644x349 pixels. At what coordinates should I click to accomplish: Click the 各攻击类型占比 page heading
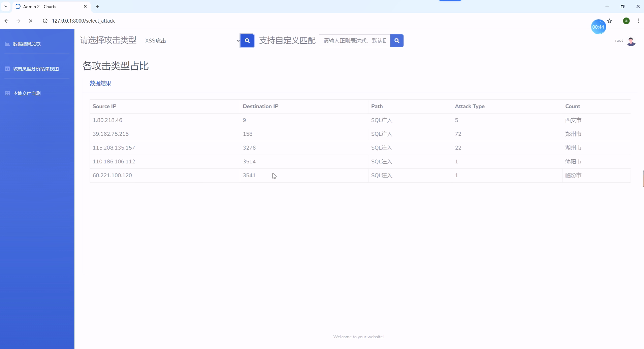(x=116, y=66)
